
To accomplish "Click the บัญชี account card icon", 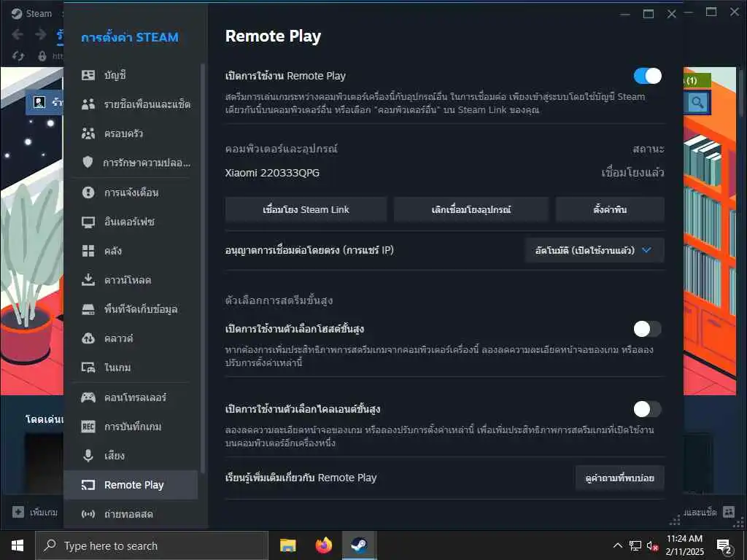I will 88,75.
